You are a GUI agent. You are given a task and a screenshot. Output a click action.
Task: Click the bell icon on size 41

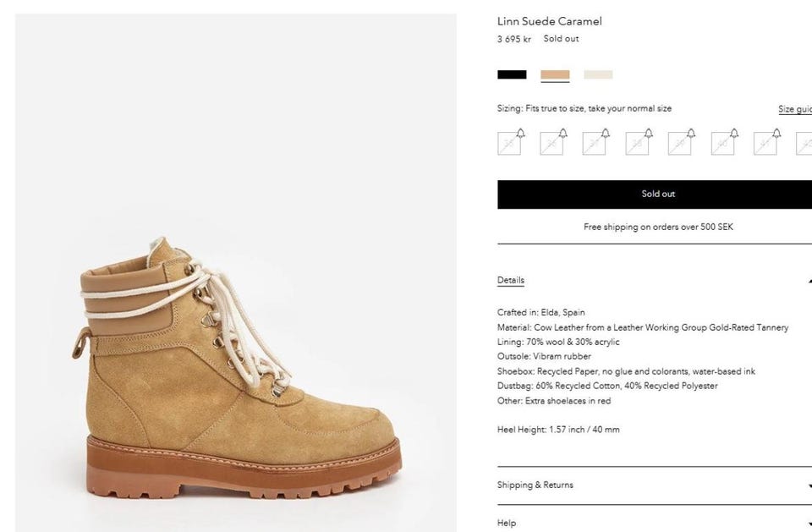click(776, 134)
